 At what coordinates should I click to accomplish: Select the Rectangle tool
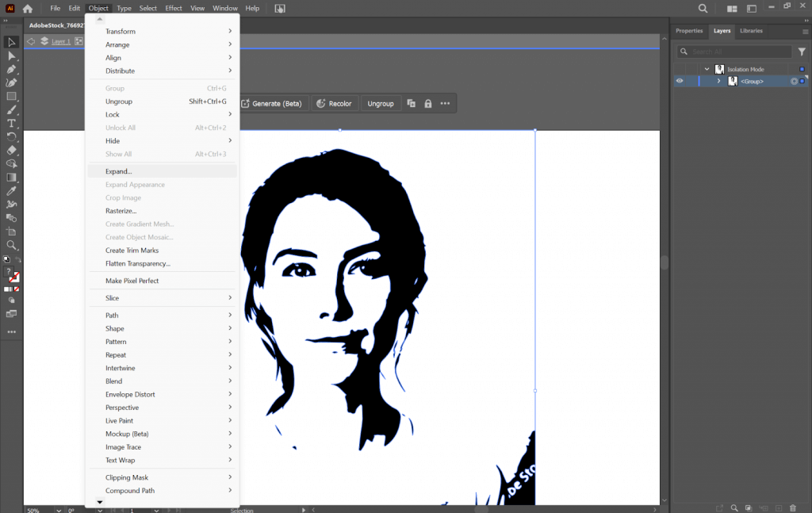11,96
